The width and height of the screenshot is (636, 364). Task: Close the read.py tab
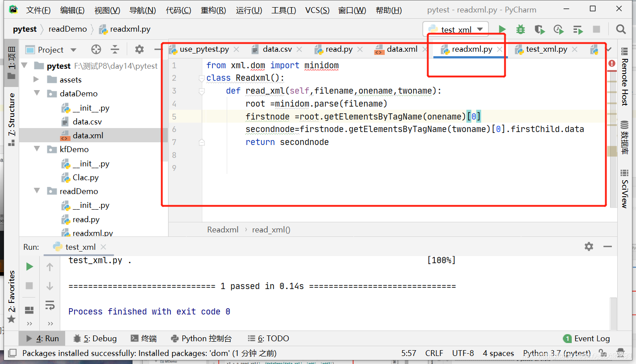(360, 50)
